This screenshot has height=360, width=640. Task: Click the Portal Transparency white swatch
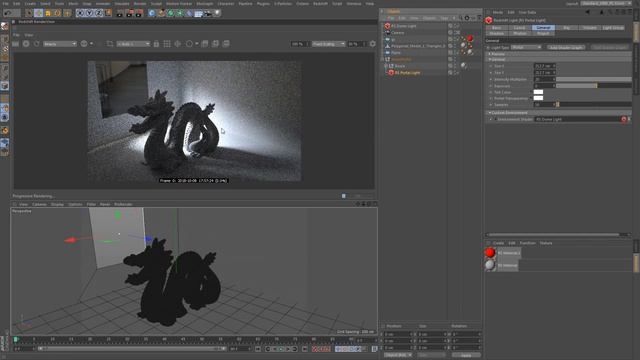[538, 98]
